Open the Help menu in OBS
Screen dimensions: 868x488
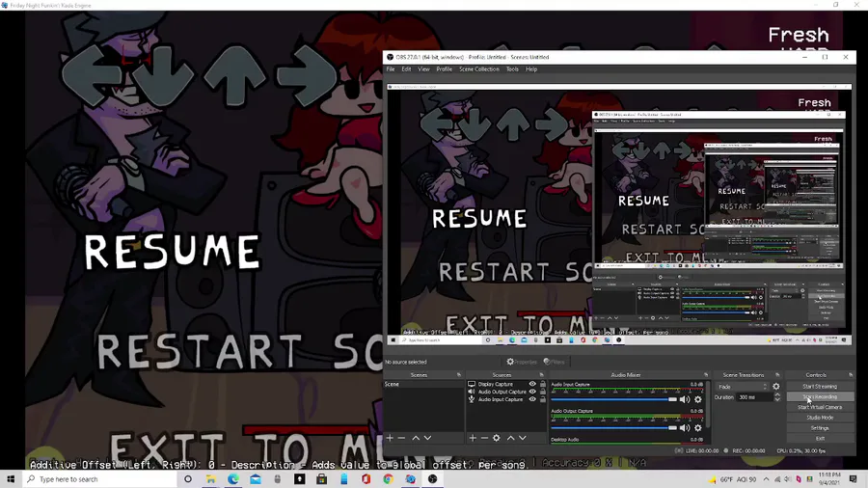click(531, 69)
